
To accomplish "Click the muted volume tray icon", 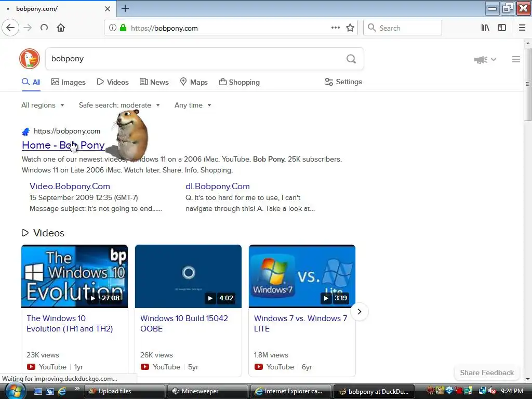I will tap(492, 391).
